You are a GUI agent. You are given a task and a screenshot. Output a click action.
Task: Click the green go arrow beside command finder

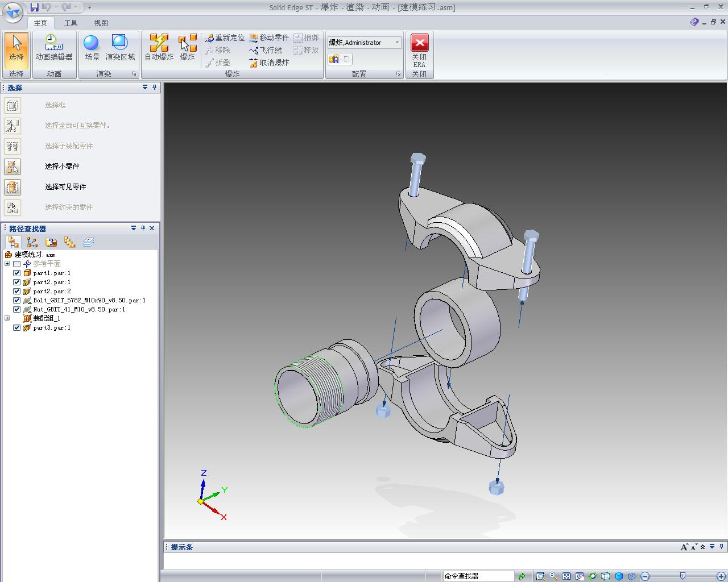522,576
